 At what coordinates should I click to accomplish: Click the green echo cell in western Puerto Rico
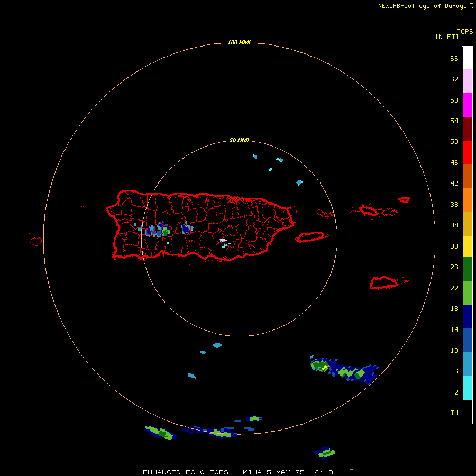point(166,232)
